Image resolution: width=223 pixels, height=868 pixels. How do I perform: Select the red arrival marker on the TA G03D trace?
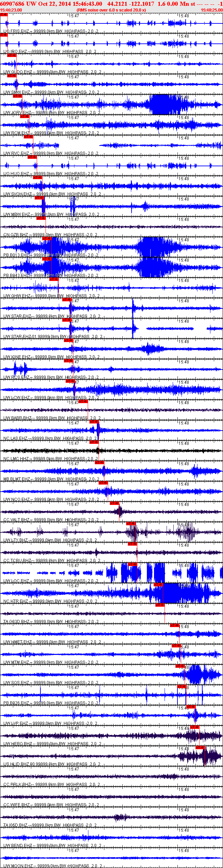coord(160,605)
